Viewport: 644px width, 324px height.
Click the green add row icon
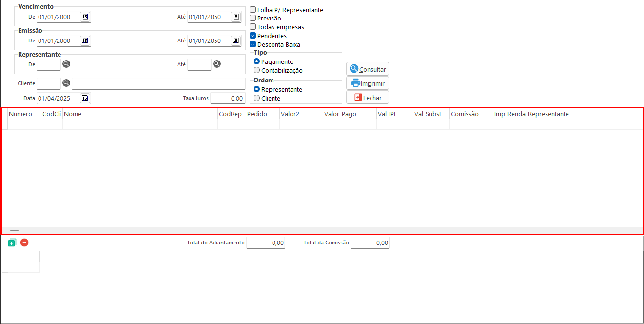12,243
